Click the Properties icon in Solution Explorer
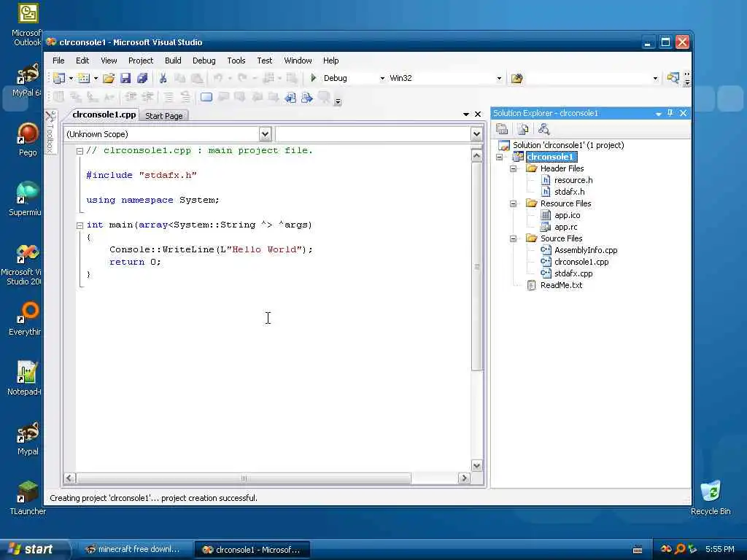747x560 pixels. pyautogui.click(x=502, y=129)
